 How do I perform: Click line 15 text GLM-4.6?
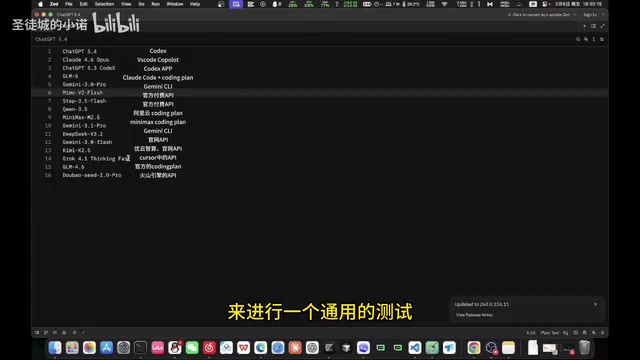pyautogui.click(x=73, y=167)
